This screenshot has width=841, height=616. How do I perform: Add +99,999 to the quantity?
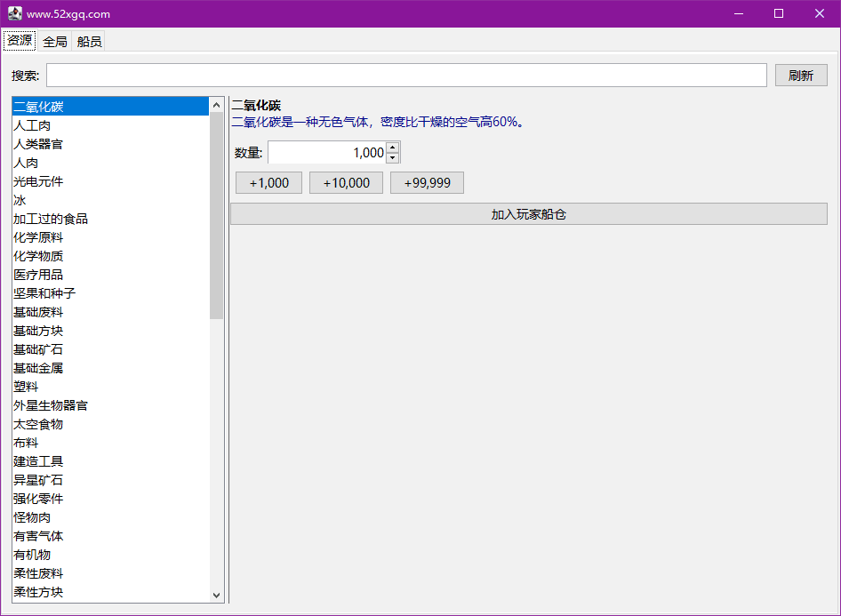pyautogui.click(x=427, y=183)
